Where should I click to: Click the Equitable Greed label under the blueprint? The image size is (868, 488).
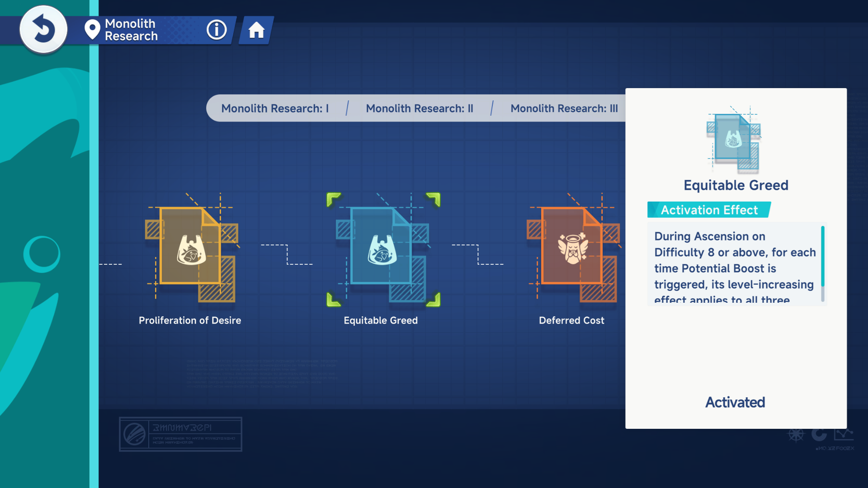coord(381,320)
